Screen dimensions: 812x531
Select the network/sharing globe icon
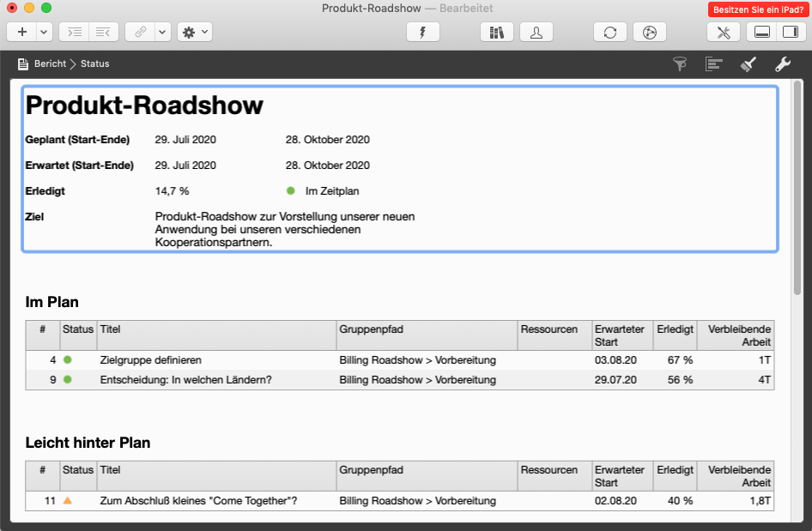click(649, 32)
